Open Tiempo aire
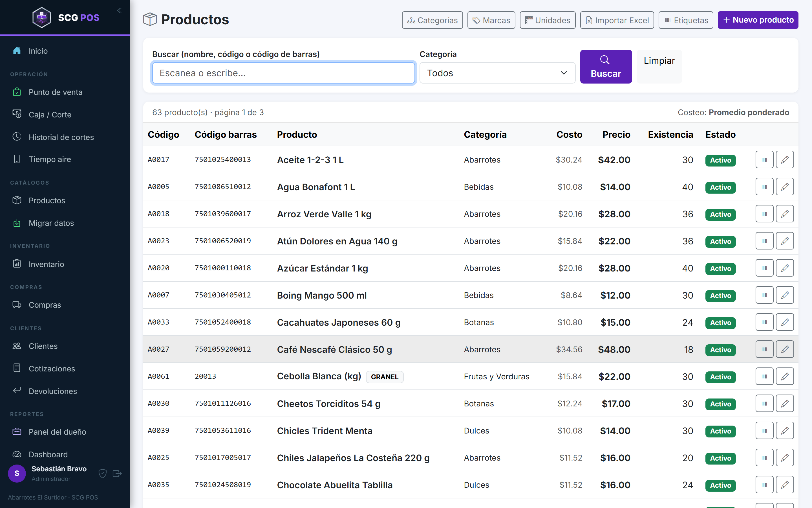This screenshot has width=812, height=508. tap(65, 159)
